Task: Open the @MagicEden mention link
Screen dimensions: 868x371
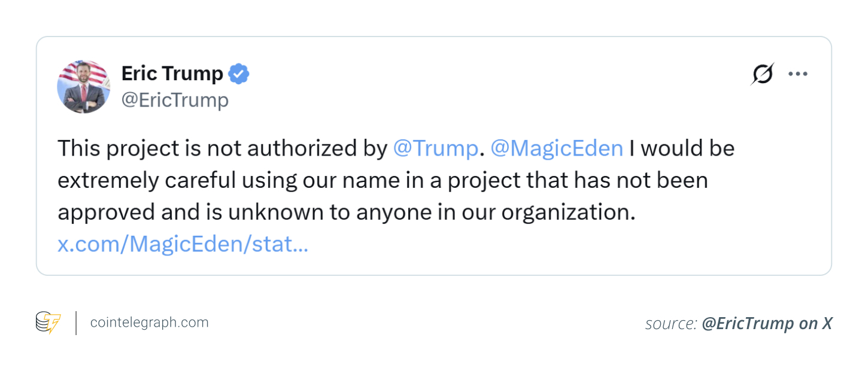Action: 557,148
